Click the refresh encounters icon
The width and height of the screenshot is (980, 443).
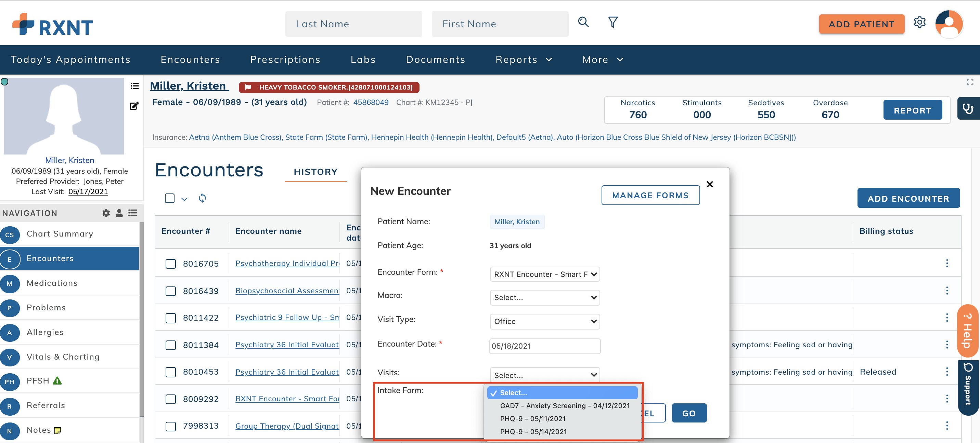click(202, 198)
